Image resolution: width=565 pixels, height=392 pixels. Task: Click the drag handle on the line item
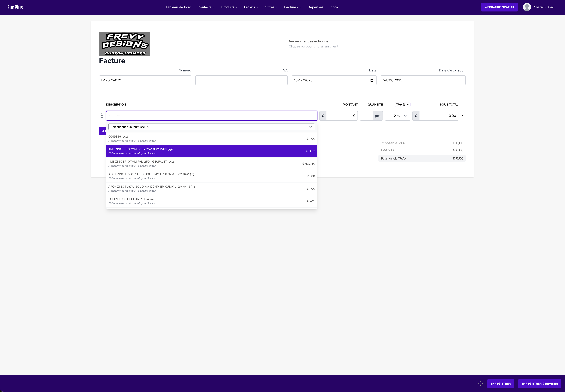[102, 116]
